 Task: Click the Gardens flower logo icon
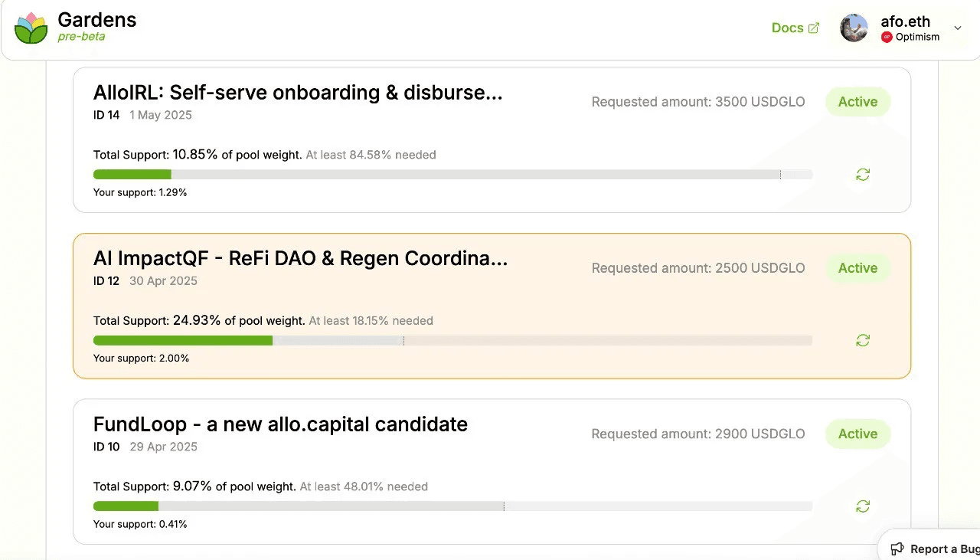[31, 28]
